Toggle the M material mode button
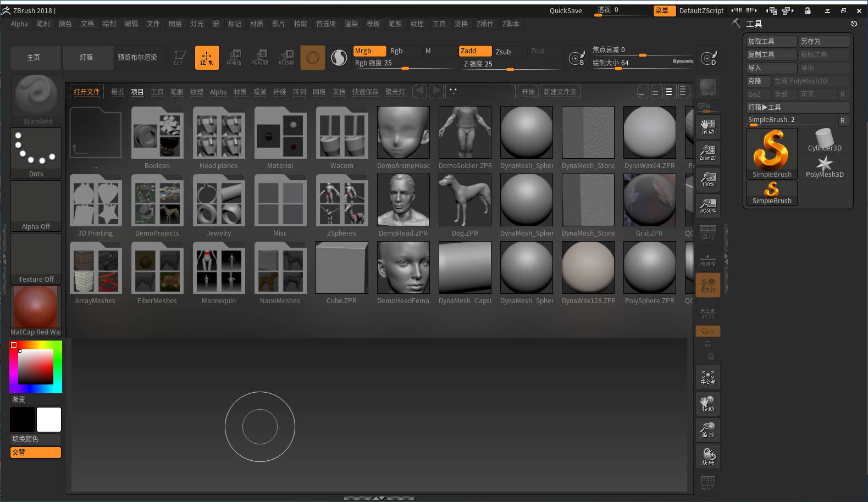This screenshot has height=502, width=868. (x=439, y=51)
